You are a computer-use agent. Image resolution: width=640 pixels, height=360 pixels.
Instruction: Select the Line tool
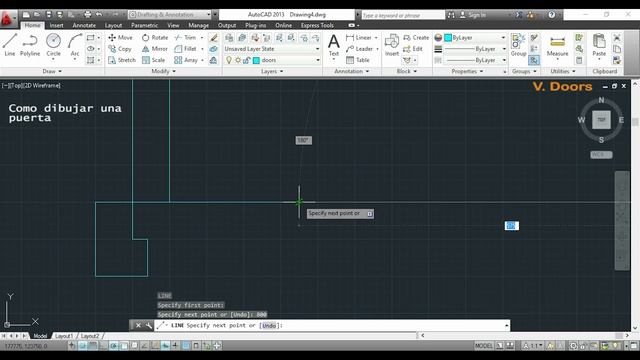pos(9,45)
